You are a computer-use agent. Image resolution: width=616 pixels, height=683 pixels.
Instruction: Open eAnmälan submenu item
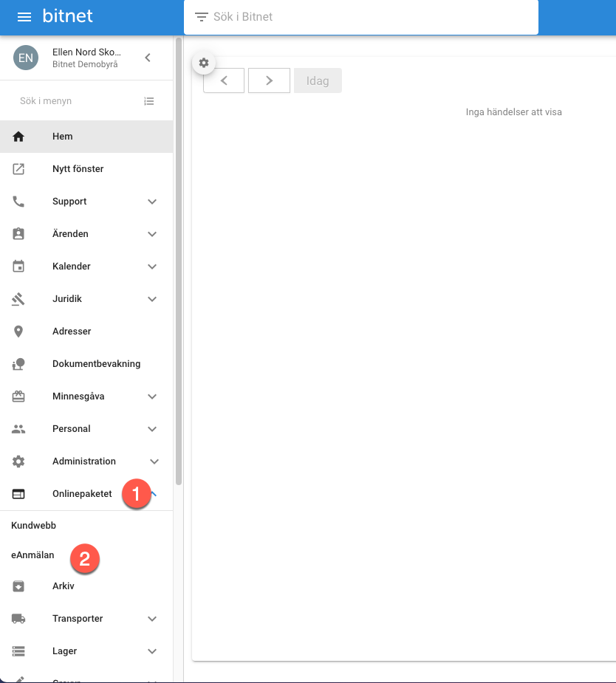tap(32, 555)
